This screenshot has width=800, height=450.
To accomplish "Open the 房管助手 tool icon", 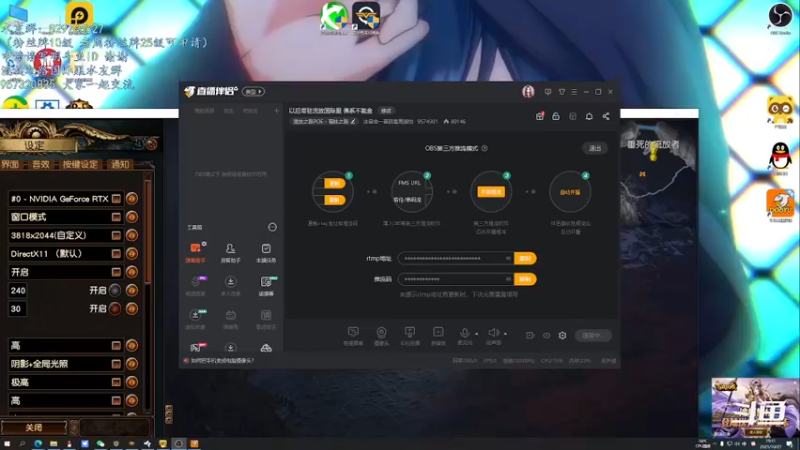I will pos(231,253).
